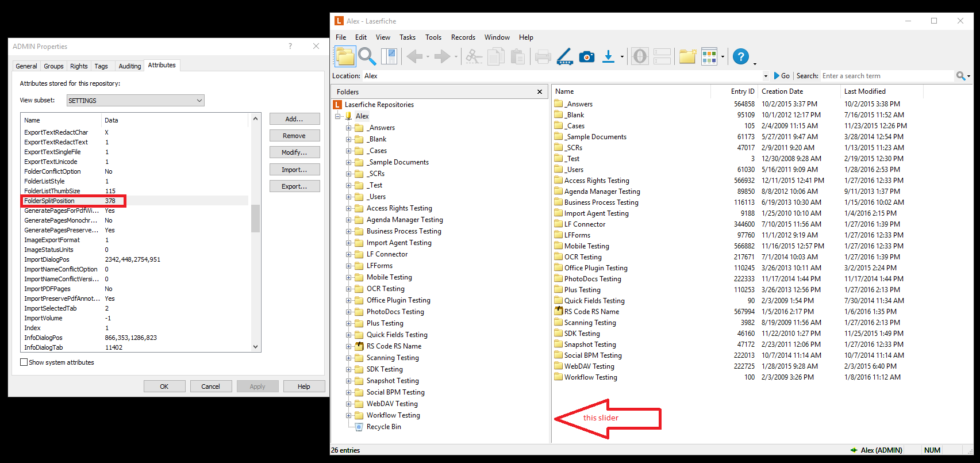Open the Import dropdown arrow

pyautogui.click(x=622, y=57)
